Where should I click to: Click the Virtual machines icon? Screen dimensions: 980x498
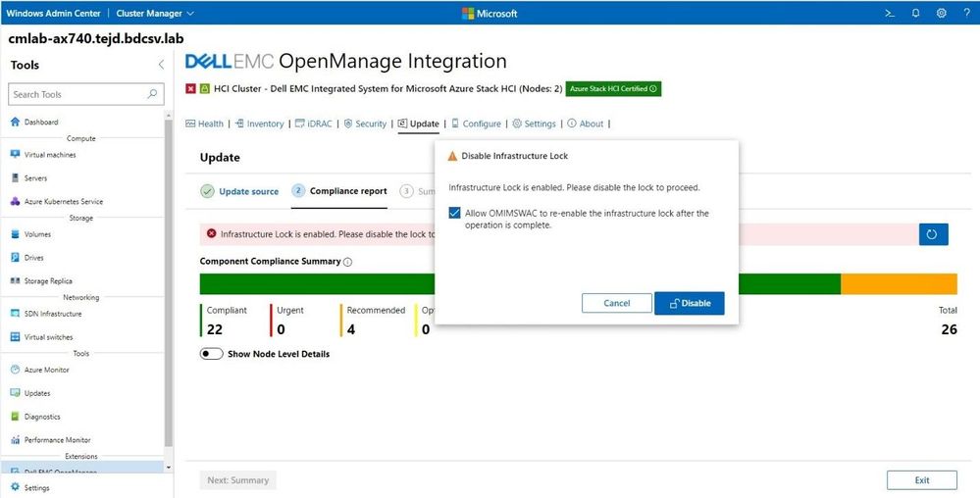[16, 154]
